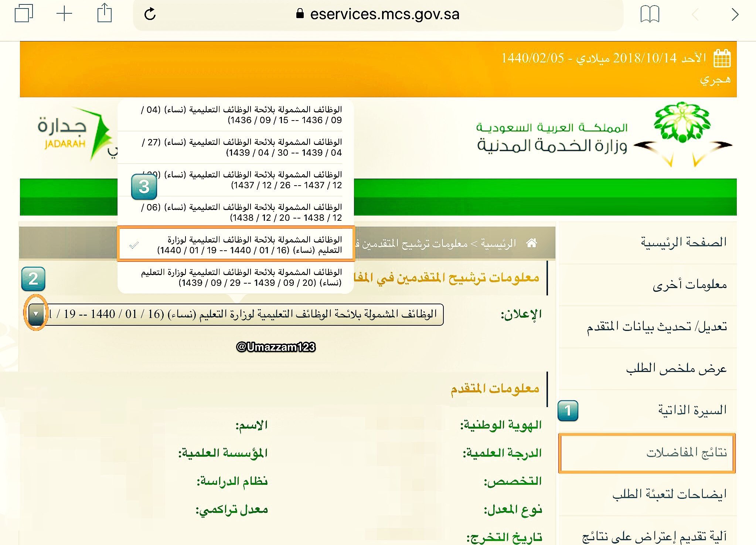
Task: Pick the 1436/09/04 announcement option
Action: [x=236, y=115]
